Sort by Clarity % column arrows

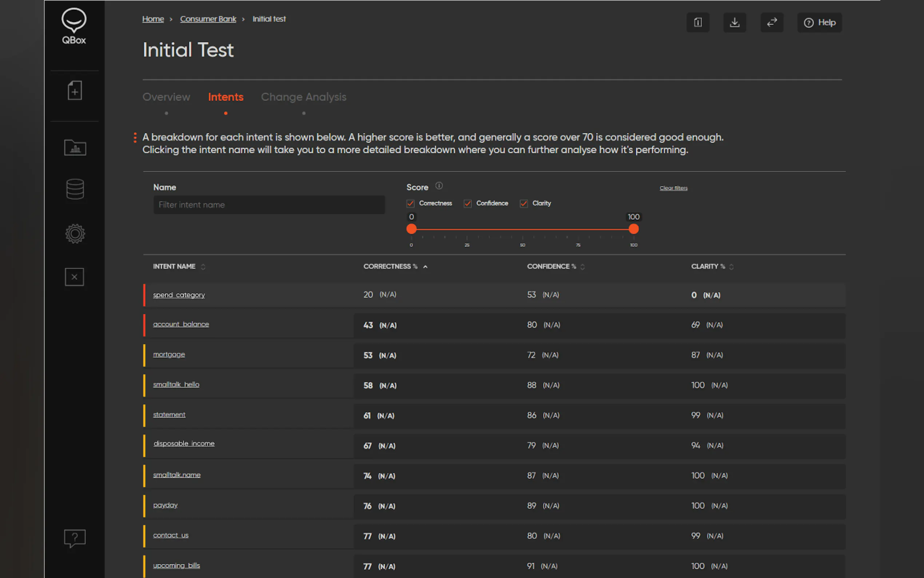(x=731, y=267)
